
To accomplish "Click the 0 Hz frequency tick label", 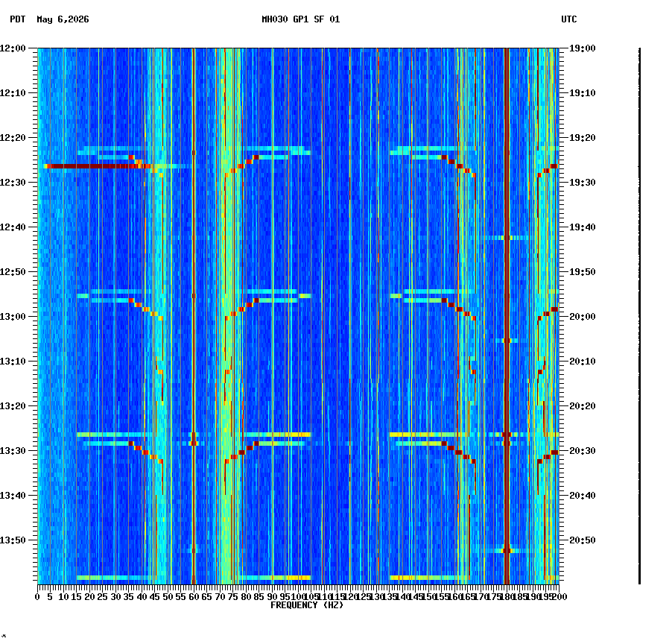I will coord(38,597).
